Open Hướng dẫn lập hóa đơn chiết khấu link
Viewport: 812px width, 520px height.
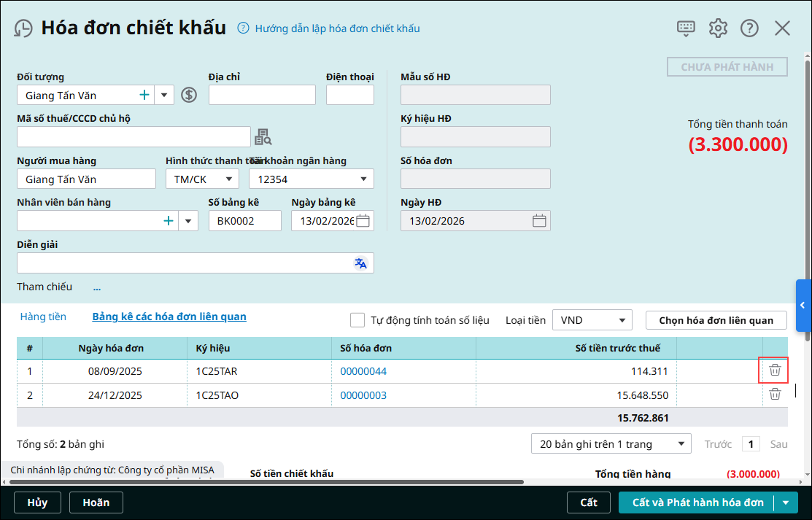pos(337,28)
